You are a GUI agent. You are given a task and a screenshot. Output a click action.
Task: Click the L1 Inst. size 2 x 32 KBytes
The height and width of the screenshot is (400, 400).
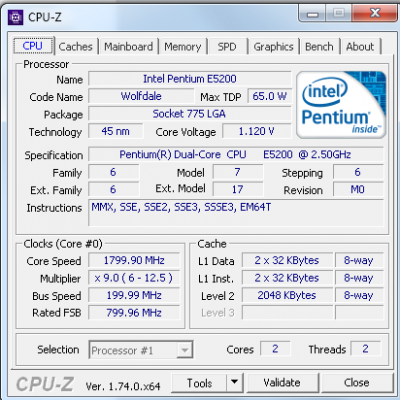coord(287,278)
